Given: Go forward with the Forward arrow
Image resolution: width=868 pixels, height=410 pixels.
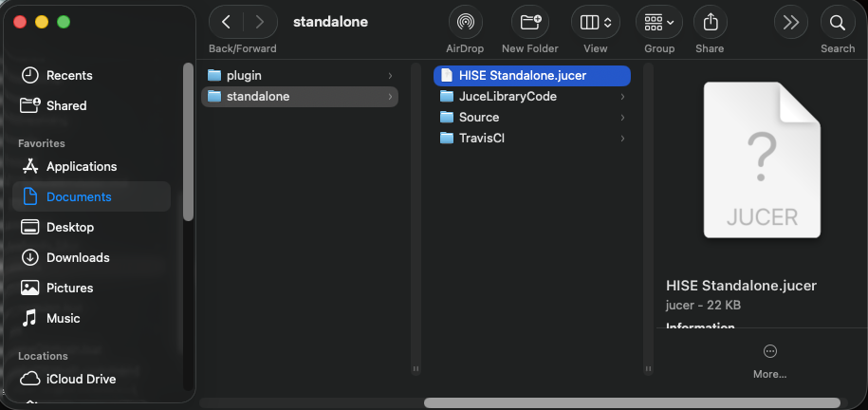Looking at the screenshot, I should [259, 22].
